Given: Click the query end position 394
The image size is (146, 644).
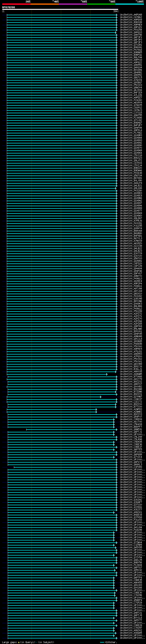Looking at the screenshot, I should pyautogui.click(x=115, y=11).
